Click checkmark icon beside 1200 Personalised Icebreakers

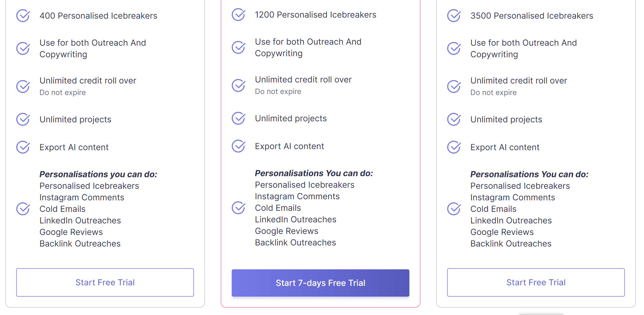(x=239, y=15)
